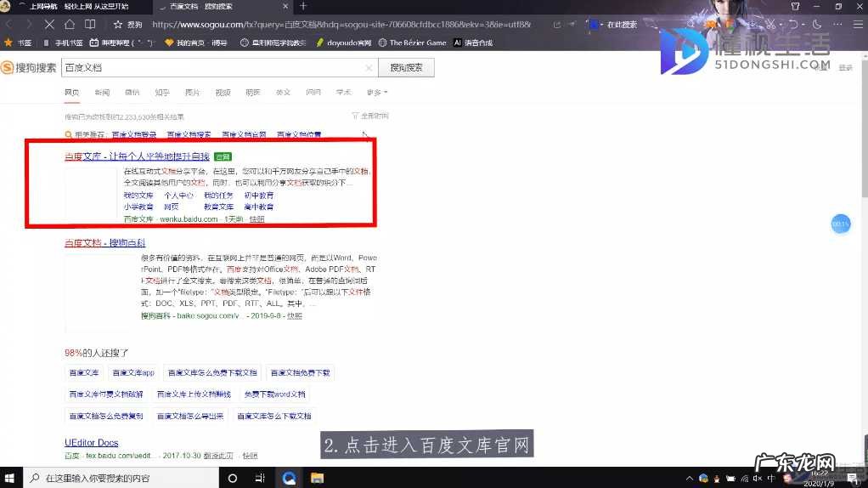Clear the search box with X
This screenshot has width=868, height=488.
coord(369,67)
